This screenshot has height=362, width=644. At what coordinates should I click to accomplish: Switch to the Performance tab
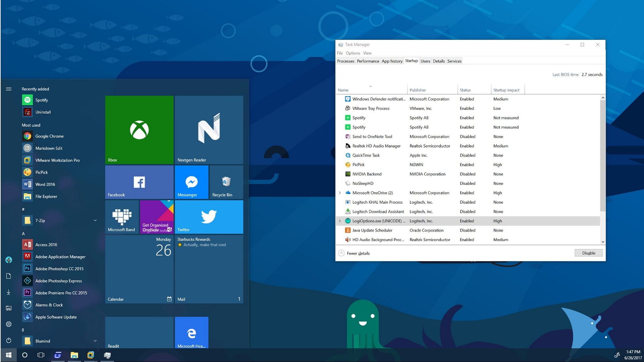coord(368,61)
